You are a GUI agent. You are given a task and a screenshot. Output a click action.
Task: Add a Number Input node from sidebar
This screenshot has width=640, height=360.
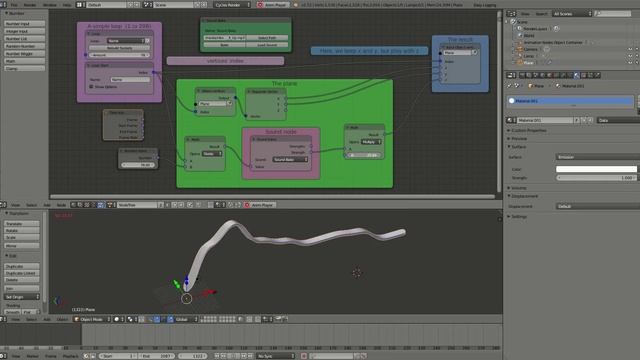pyautogui.click(x=24, y=24)
